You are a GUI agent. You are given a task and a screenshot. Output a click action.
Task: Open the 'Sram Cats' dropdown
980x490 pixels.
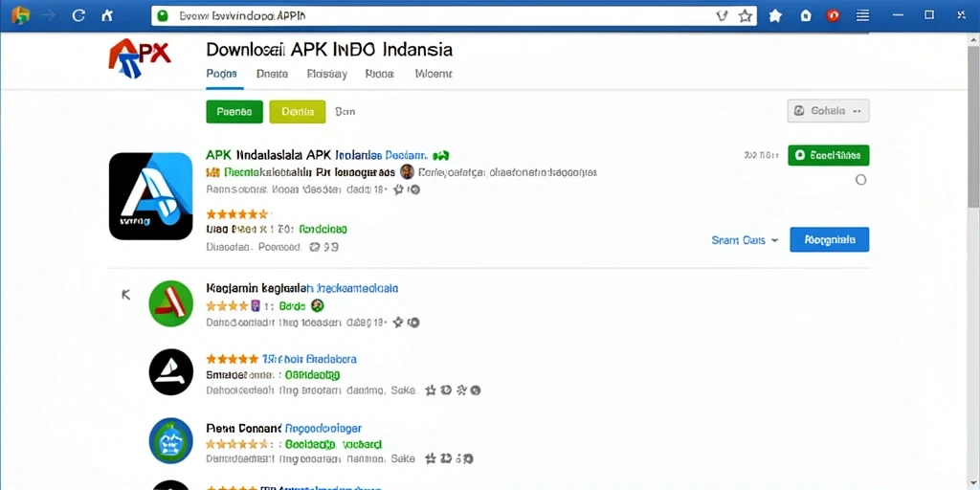[745, 240]
